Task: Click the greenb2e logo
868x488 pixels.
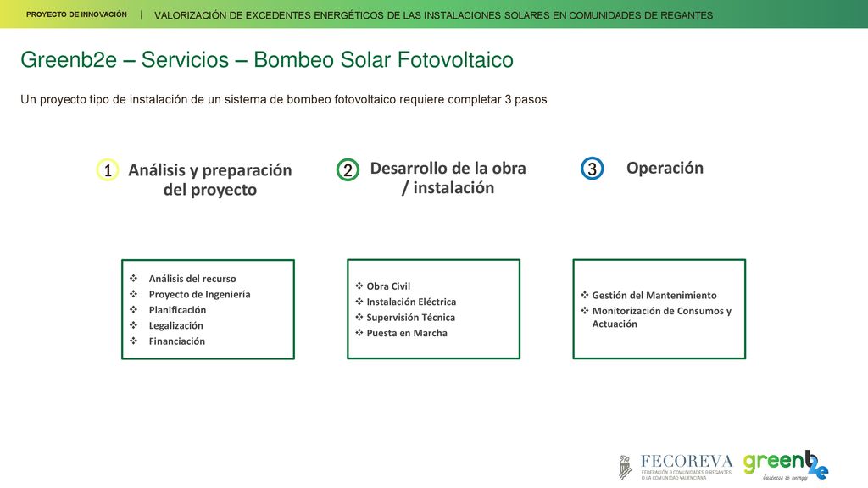Action: (x=786, y=465)
